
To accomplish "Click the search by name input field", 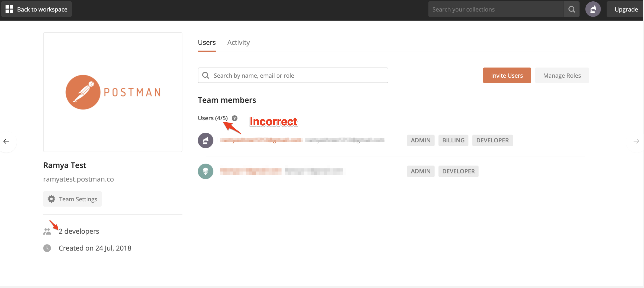I will [292, 75].
